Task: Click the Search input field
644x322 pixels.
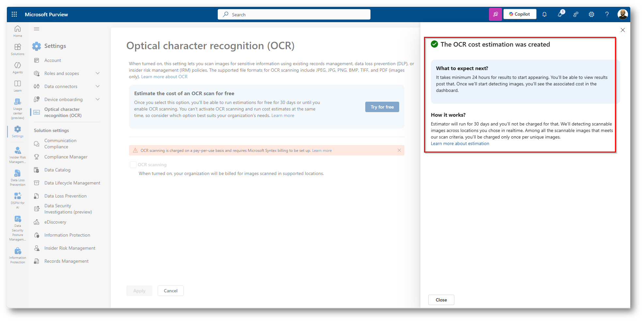Action: [x=294, y=14]
